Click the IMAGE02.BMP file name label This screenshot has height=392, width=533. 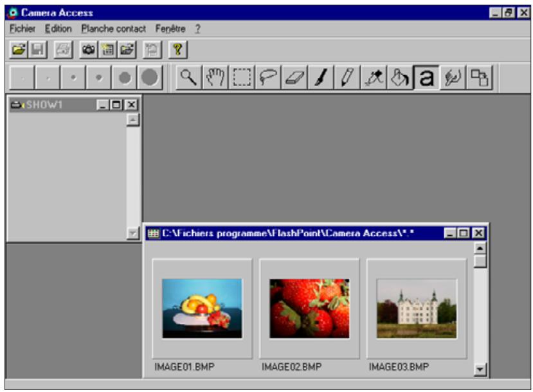pyautogui.click(x=291, y=367)
